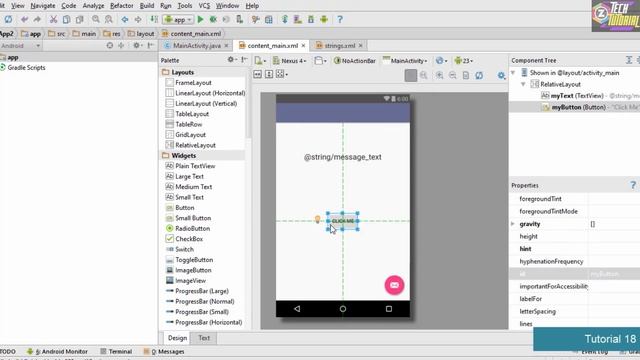Viewport: 640px width, 360px height.
Task: Open Project panel settings gear
Action: pos(137,46)
